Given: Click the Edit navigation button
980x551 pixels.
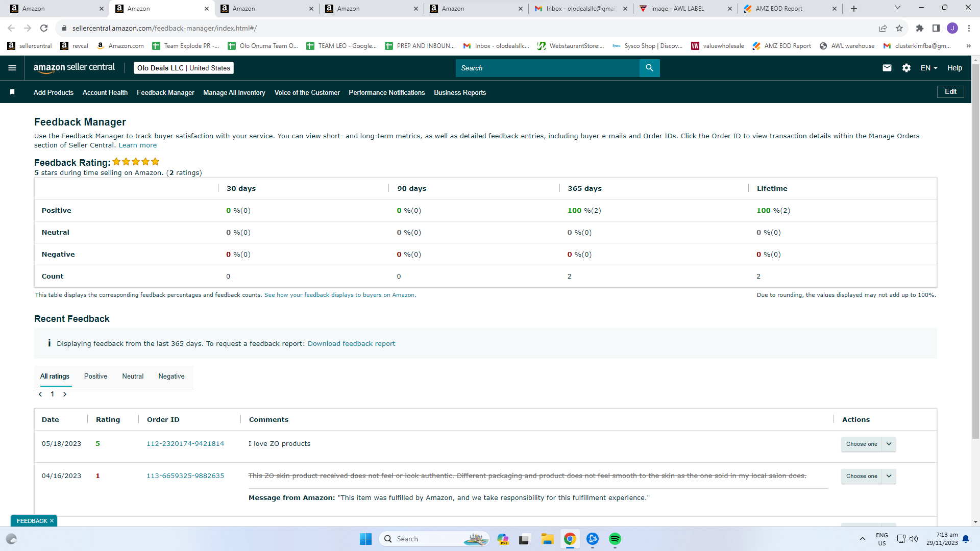Looking at the screenshot, I should pos(950,92).
